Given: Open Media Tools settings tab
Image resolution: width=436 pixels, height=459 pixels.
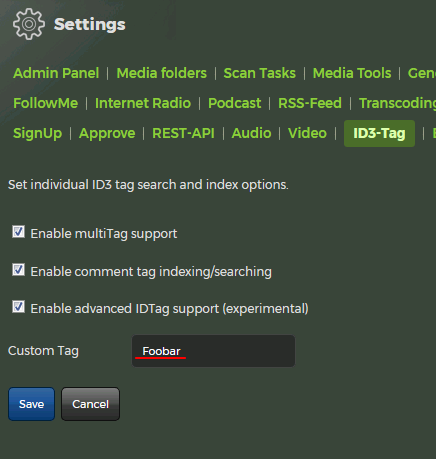Looking at the screenshot, I should (352, 73).
